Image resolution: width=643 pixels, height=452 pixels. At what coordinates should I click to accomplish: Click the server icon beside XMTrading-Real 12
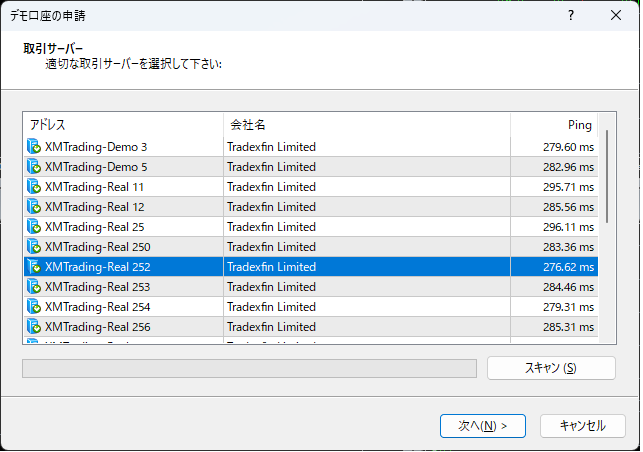point(34,207)
